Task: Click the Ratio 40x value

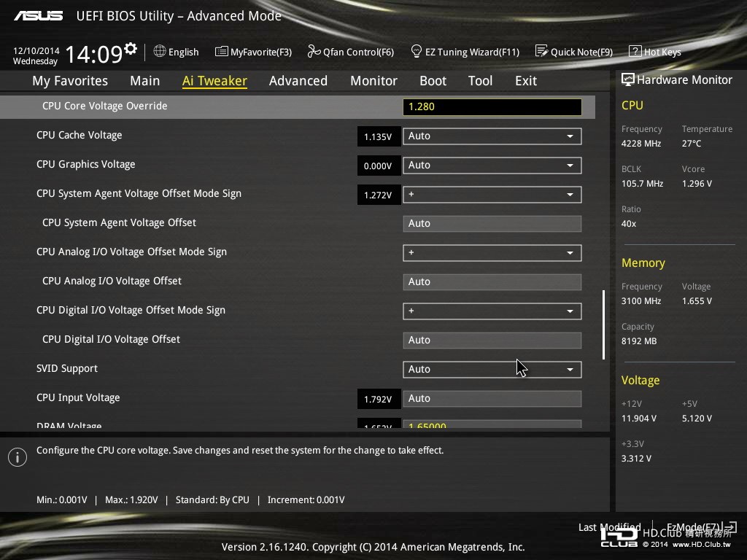Action: pyautogui.click(x=629, y=223)
